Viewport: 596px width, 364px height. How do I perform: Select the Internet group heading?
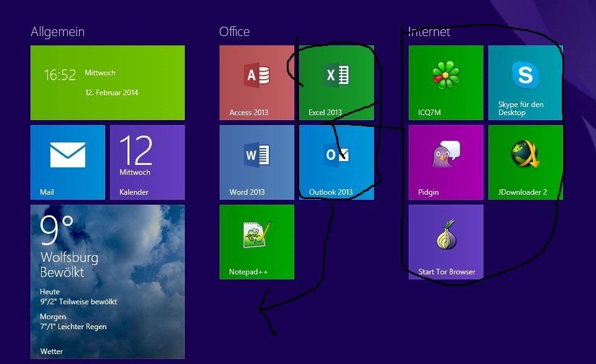tap(429, 32)
